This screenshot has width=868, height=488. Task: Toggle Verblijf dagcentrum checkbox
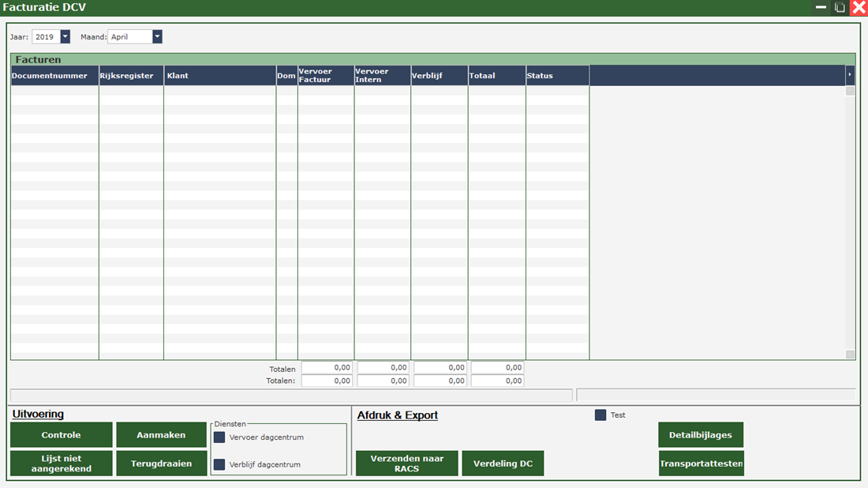(x=219, y=464)
